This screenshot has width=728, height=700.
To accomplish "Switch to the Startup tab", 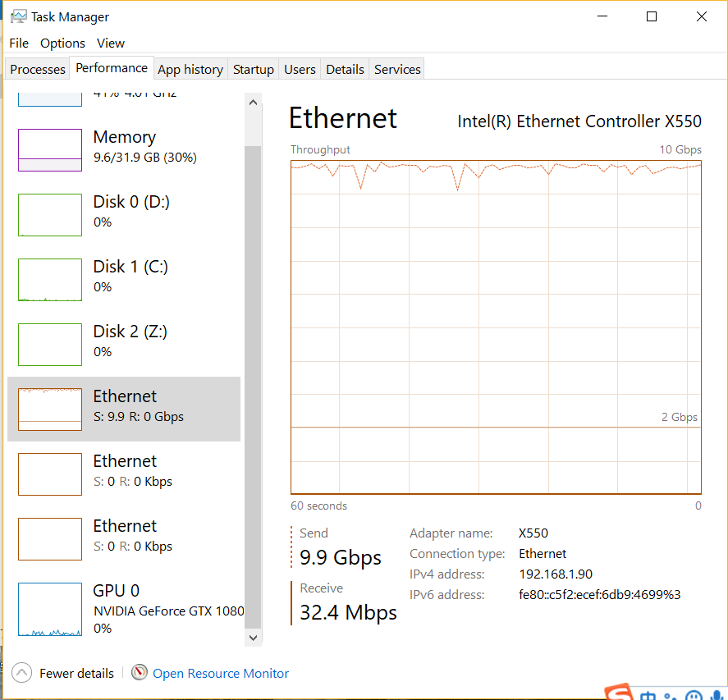I will (253, 69).
